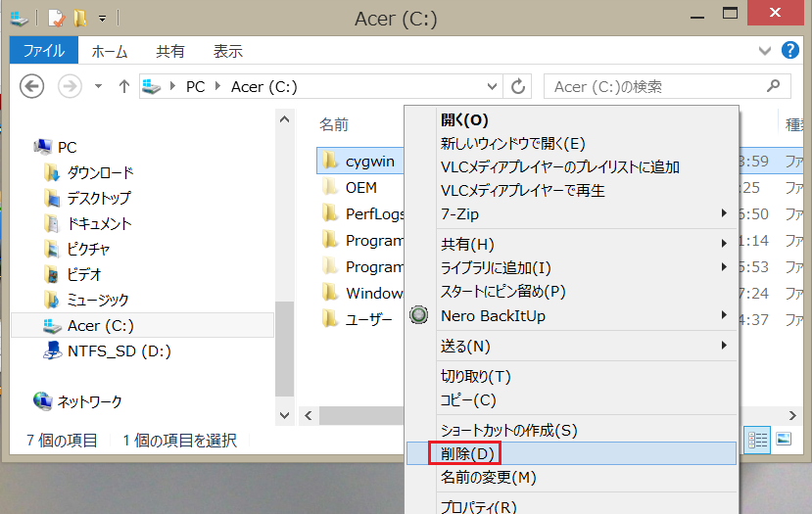Open the recent locations dropdown arrow
The height and width of the screenshot is (514, 812).
tap(98, 86)
